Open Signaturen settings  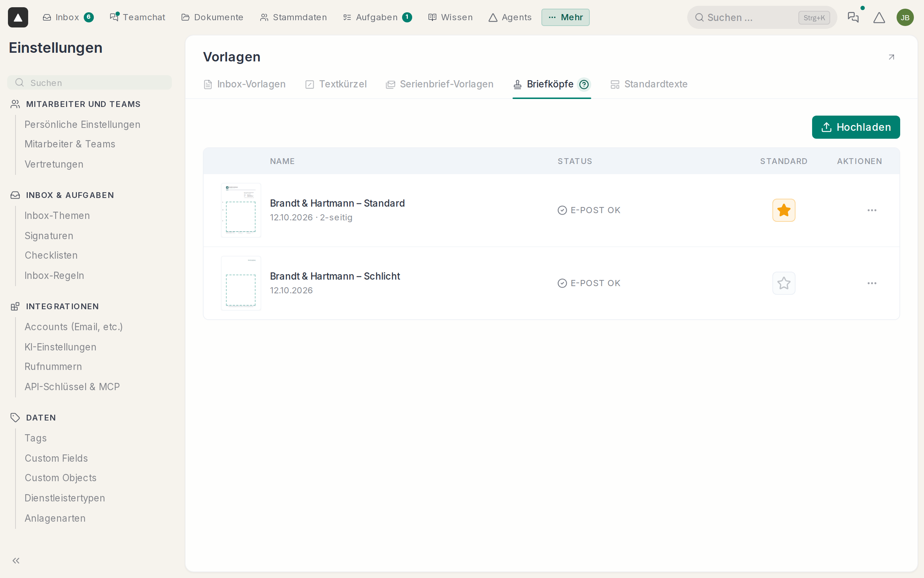(x=49, y=236)
